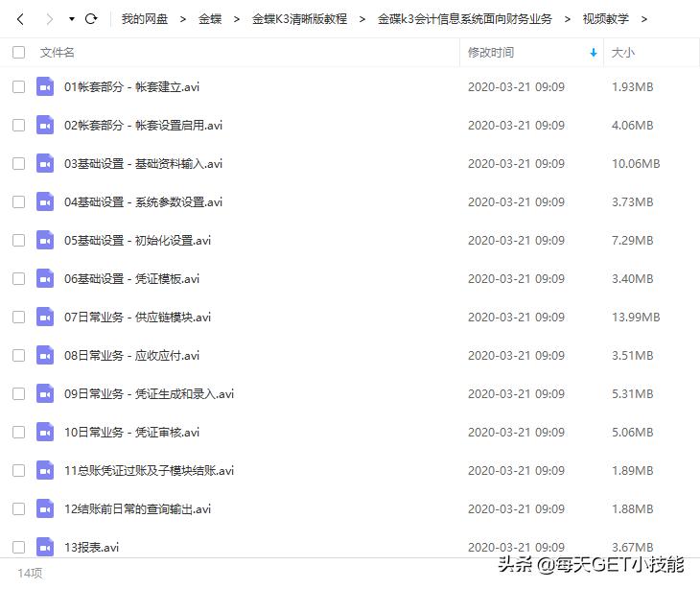Click video icon of 12结账前日常的查询输出.avi
The height and width of the screenshot is (589, 700).
coord(45,509)
